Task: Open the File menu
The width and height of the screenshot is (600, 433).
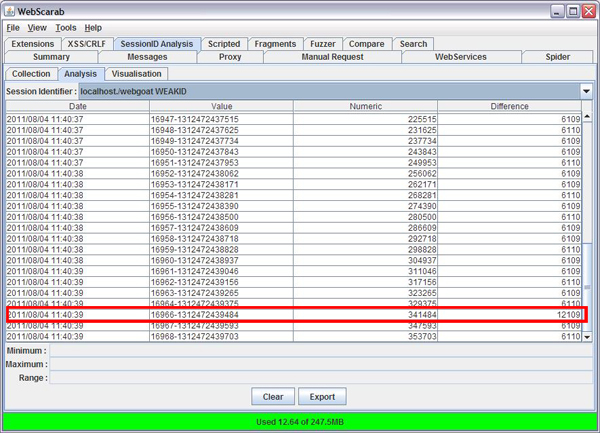Action: (12, 28)
